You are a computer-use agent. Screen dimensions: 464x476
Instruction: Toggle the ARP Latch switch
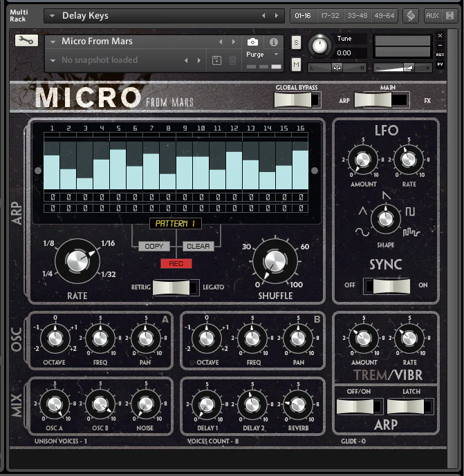click(410, 406)
